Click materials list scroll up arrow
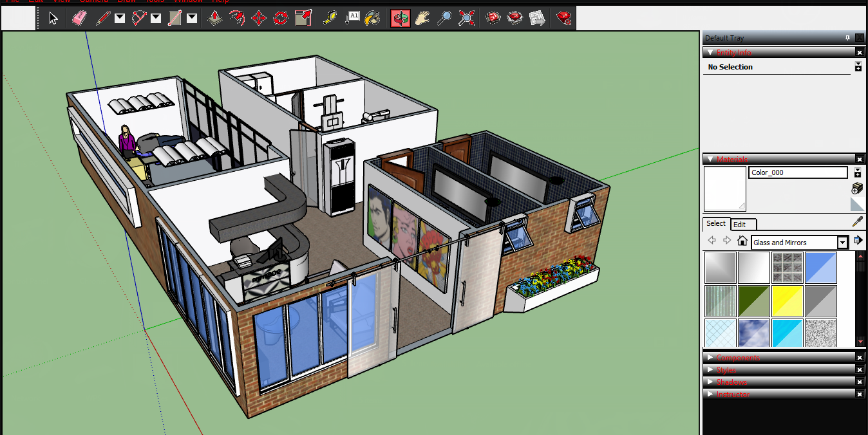The width and height of the screenshot is (868, 435). (x=860, y=257)
